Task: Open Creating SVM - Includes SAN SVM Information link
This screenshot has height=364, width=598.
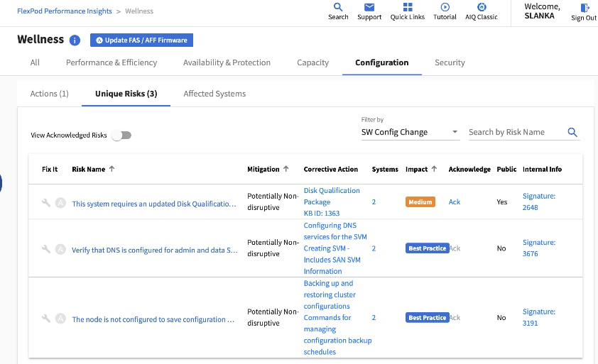Action: tap(332, 260)
